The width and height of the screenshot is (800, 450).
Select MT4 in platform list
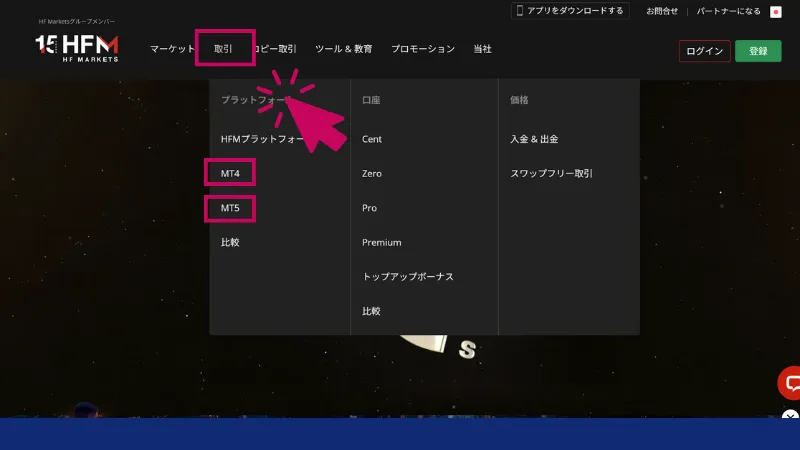pyautogui.click(x=230, y=174)
